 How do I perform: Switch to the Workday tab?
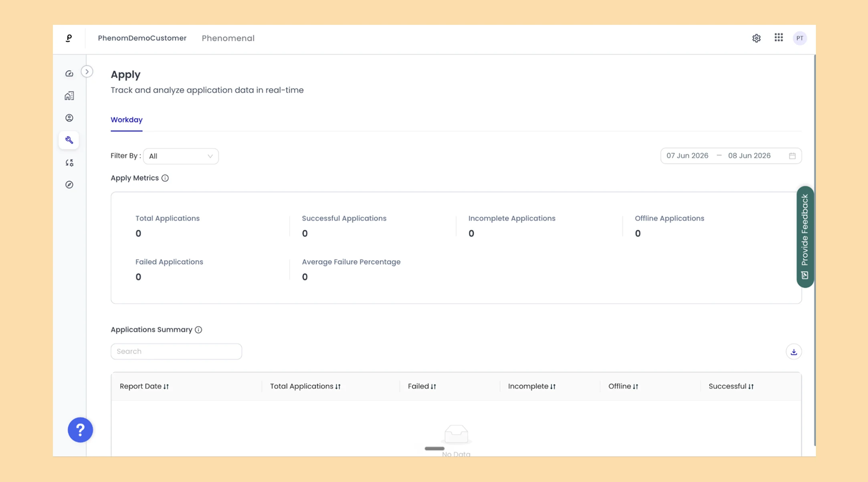(127, 120)
